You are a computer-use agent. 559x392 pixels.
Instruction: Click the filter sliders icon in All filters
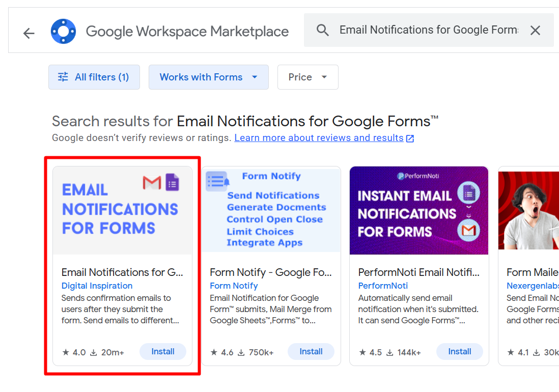pos(63,77)
